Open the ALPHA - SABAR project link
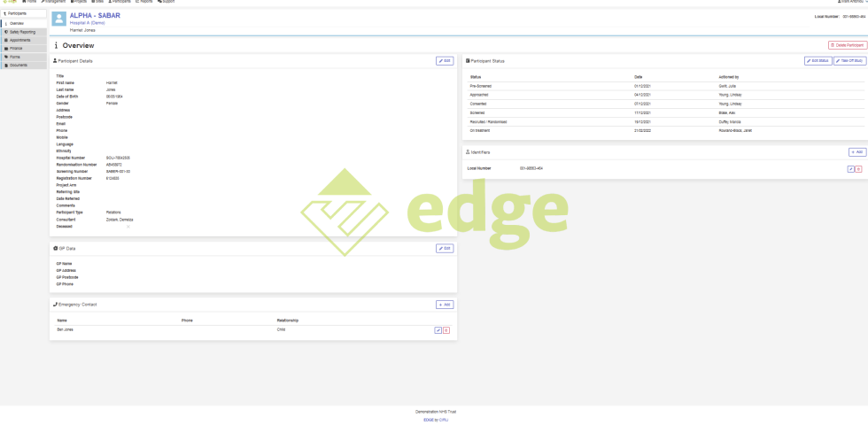Viewport: 868px width, 425px height. click(x=95, y=16)
